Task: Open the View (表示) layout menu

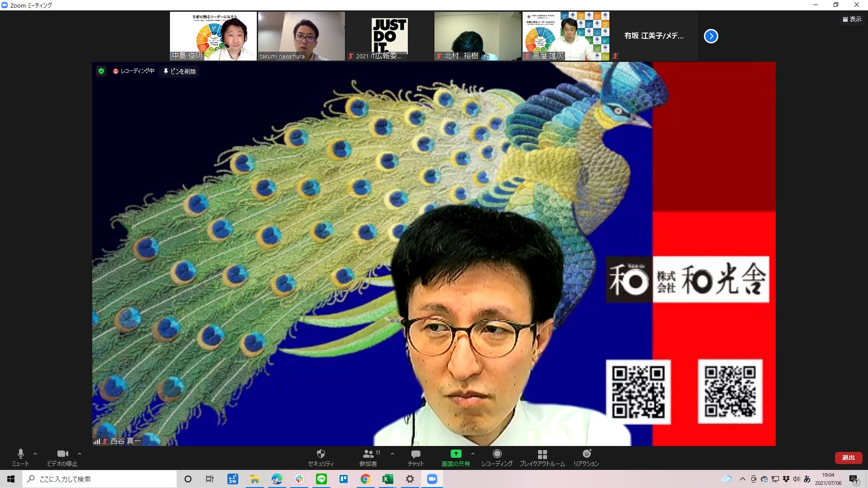Action: pos(852,19)
